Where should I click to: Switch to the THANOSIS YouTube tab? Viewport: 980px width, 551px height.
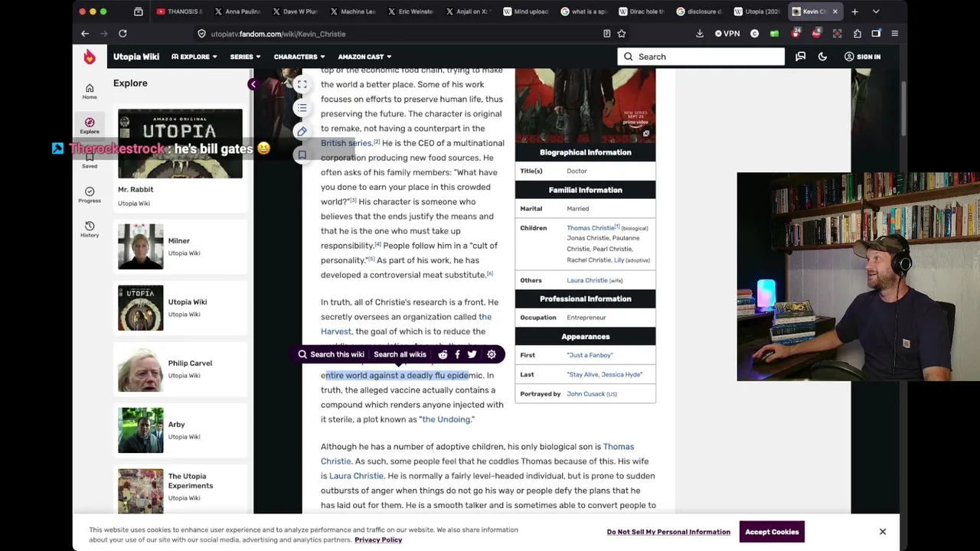click(x=178, y=11)
